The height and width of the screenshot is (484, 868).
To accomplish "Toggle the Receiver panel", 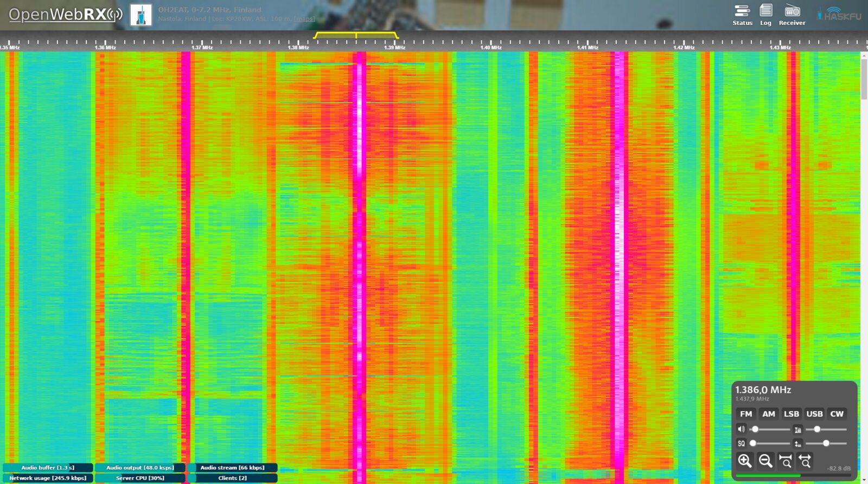I will [792, 15].
